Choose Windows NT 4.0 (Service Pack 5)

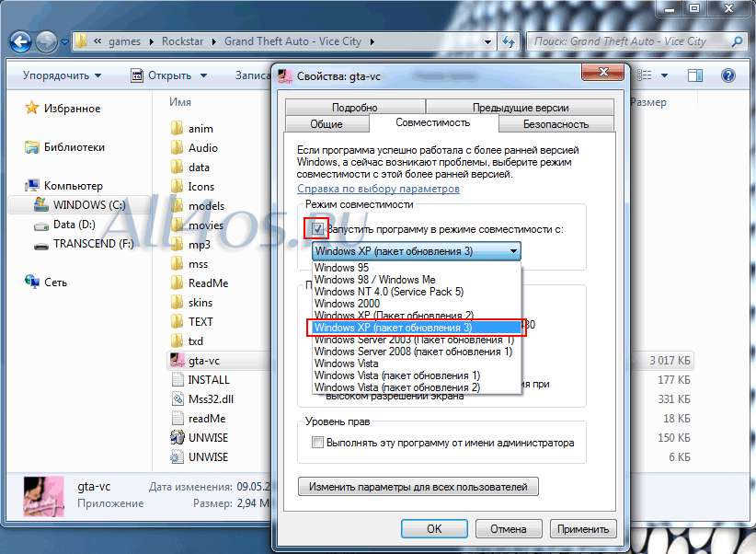[417, 292]
